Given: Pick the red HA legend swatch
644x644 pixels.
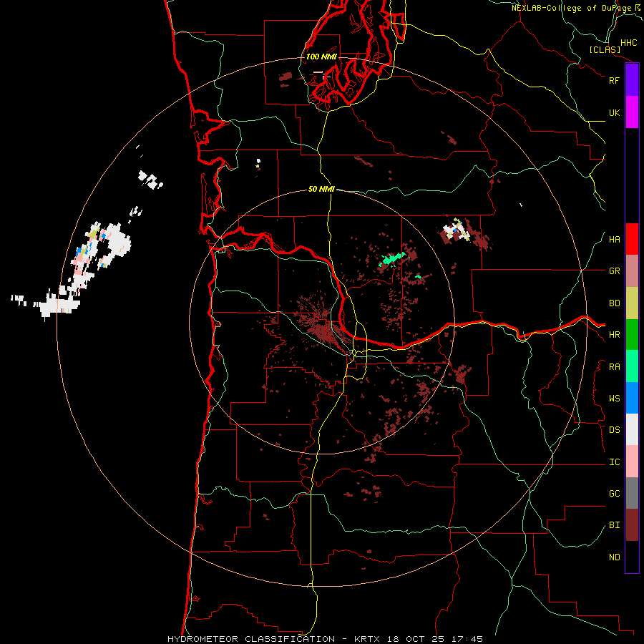Looking at the screenshot, I should (632, 239).
